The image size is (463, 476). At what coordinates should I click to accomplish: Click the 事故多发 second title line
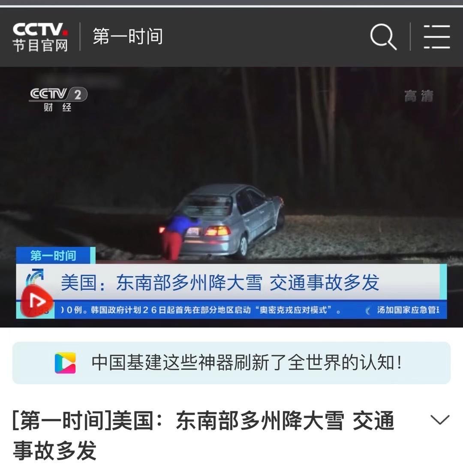click(54, 450)
